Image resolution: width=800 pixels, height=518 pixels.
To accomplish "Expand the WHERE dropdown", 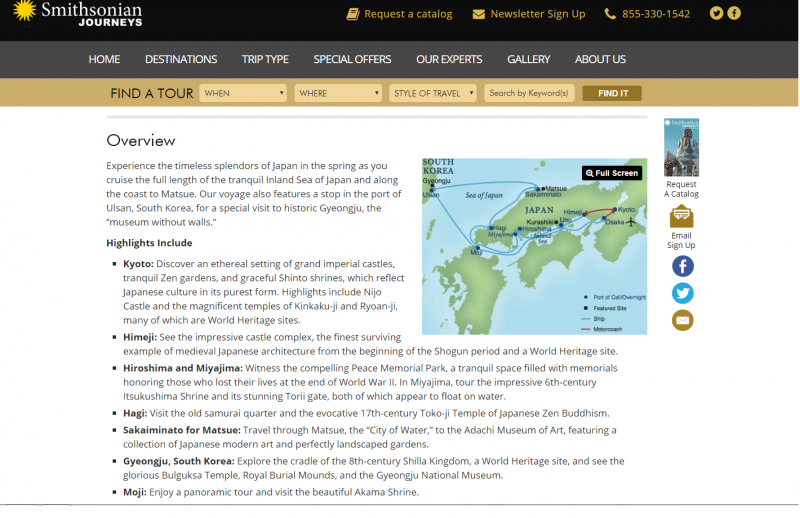I will click(339, 93).
